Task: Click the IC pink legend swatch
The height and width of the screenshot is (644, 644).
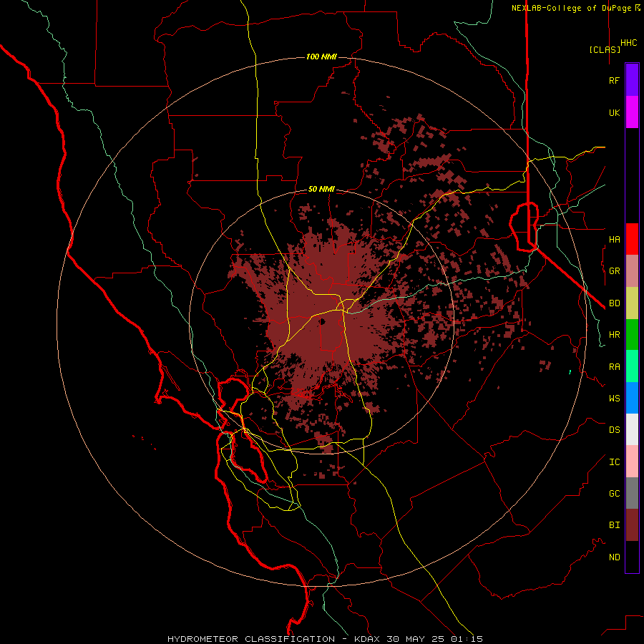Action: click(x=632, y=462)
